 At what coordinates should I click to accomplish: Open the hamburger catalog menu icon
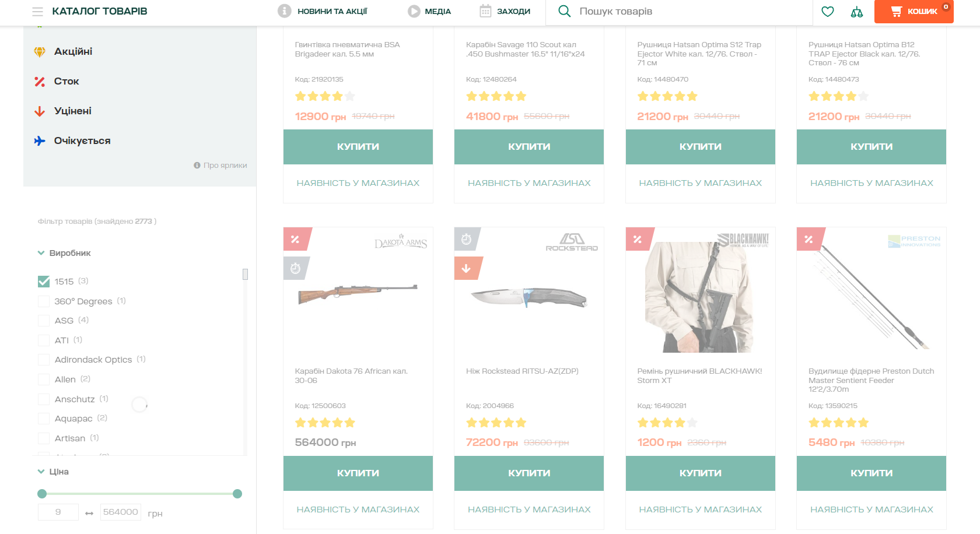(x=37, y=12)
